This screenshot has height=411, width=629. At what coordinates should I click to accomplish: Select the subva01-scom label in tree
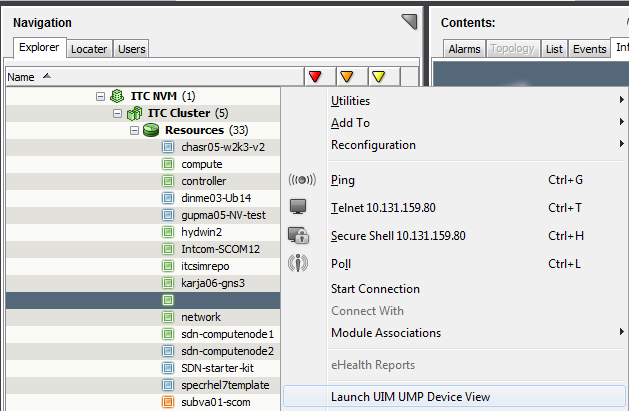(x=216, y=402)
